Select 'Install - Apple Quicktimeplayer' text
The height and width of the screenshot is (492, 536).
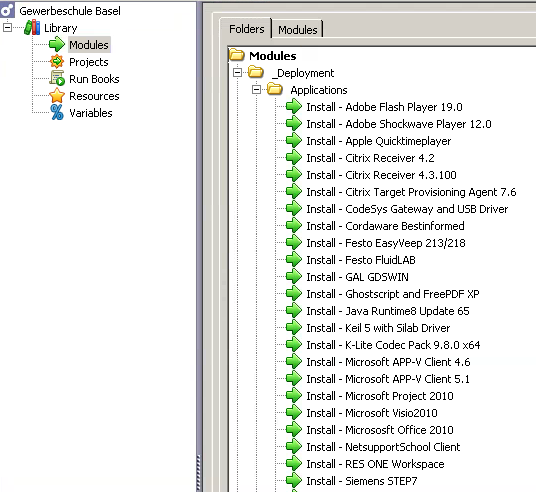pos(379,141)
